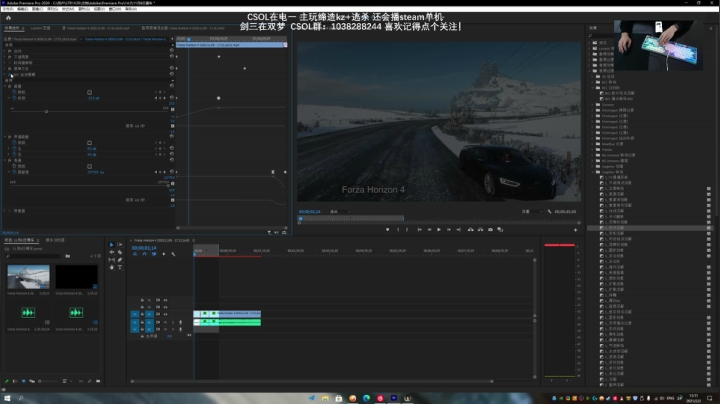Add a marker from the timeline header
Screen dimensions: 720x404
[163, 254]
